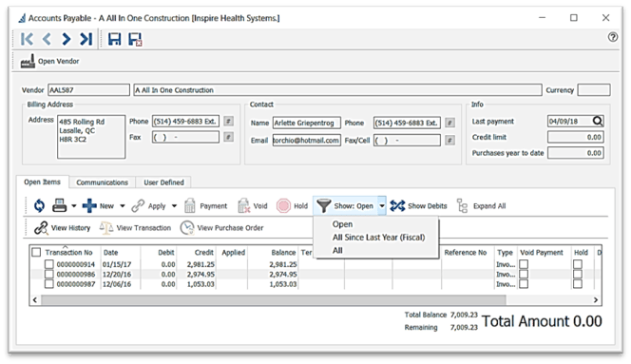Viewport: 631px width, 364px height.
Task: Toggle select-all checkbox in Transaction No header
Action: pos(36,252)
